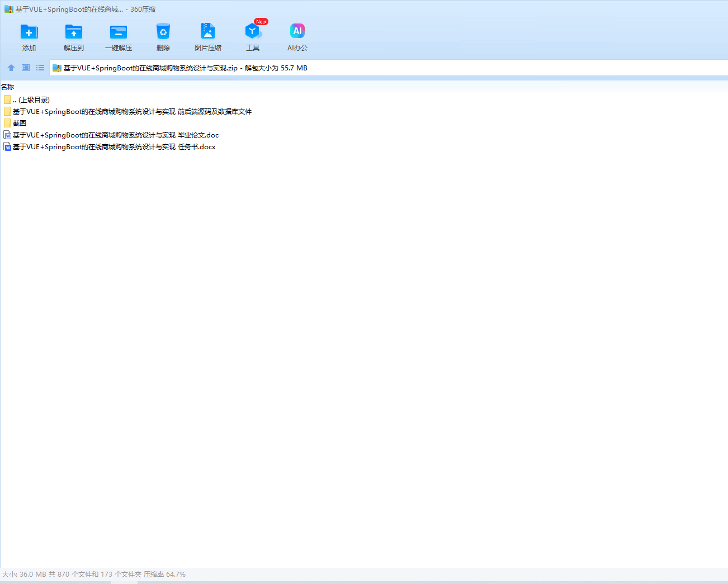
Task: Select the .. (上级目录) parent folder row
Action: [27, 99]
